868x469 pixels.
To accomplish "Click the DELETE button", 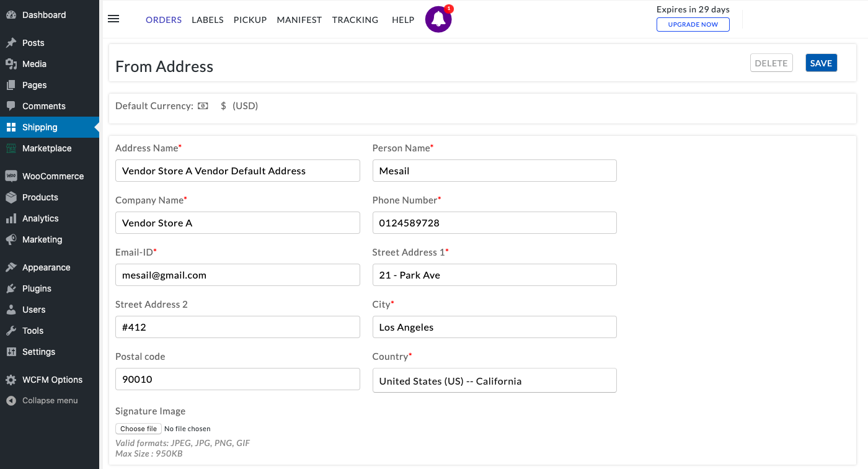I will pos(771,63).
